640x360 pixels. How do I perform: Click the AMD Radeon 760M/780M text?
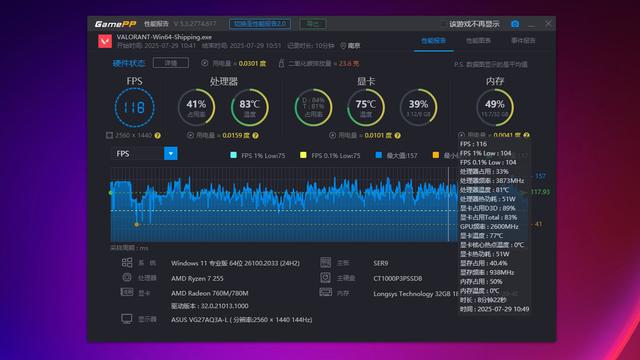(x=209, y=293)
